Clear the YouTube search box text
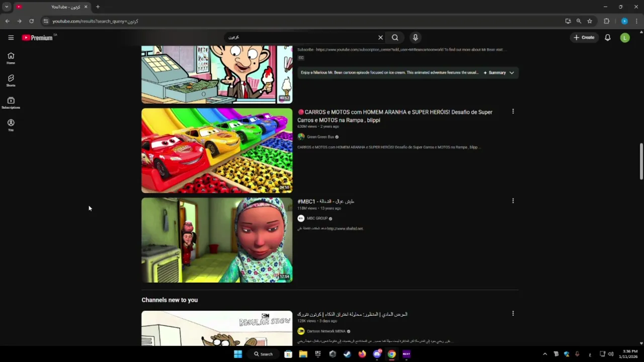Viewport: 644px width, 362px height. pyautogui.click(x=380, y=37)
